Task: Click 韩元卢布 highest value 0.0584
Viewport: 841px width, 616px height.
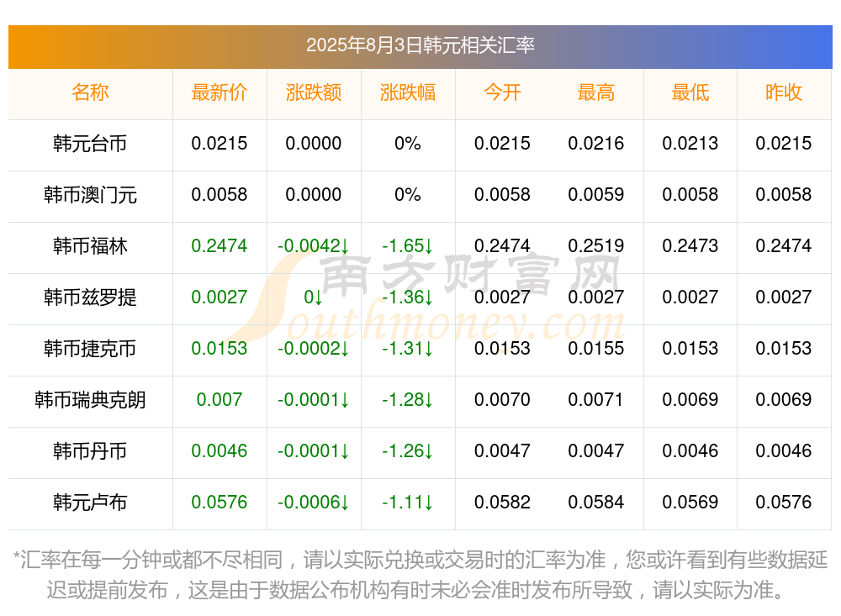Action: click(596, 502)
